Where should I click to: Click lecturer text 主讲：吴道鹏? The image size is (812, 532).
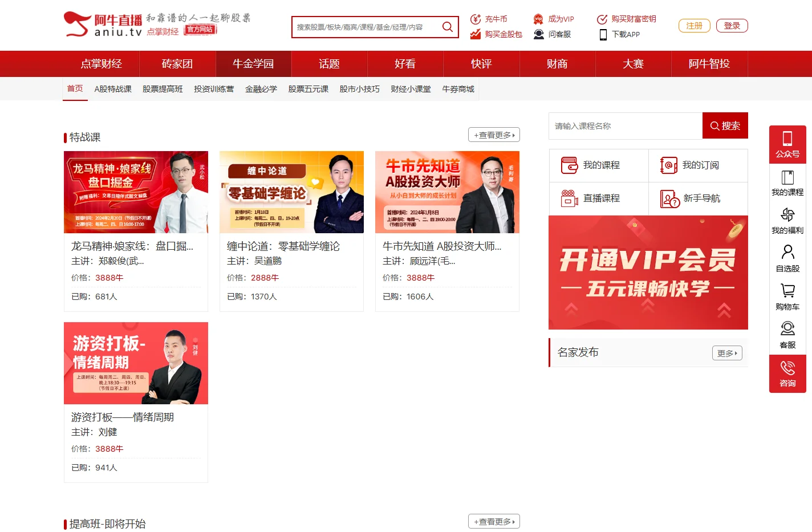(x=254, y=261)
